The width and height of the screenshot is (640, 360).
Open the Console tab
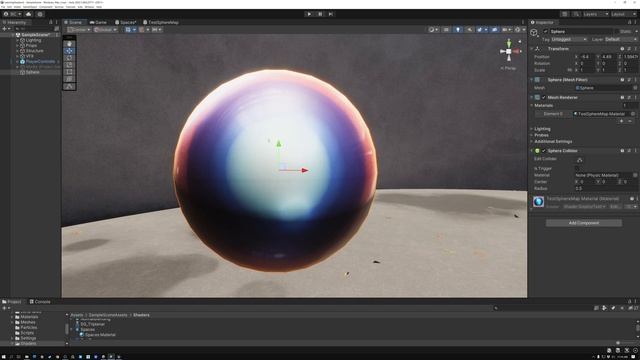[40, 302]
